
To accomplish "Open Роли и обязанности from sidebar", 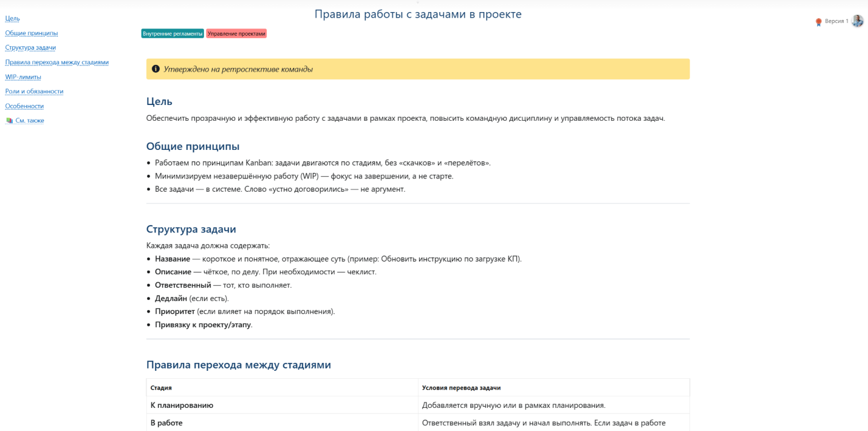I will click(34, 91).
